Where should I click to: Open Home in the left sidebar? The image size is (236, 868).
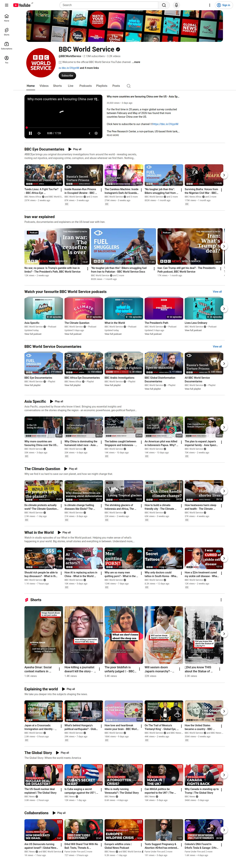(x=6, y=18)
